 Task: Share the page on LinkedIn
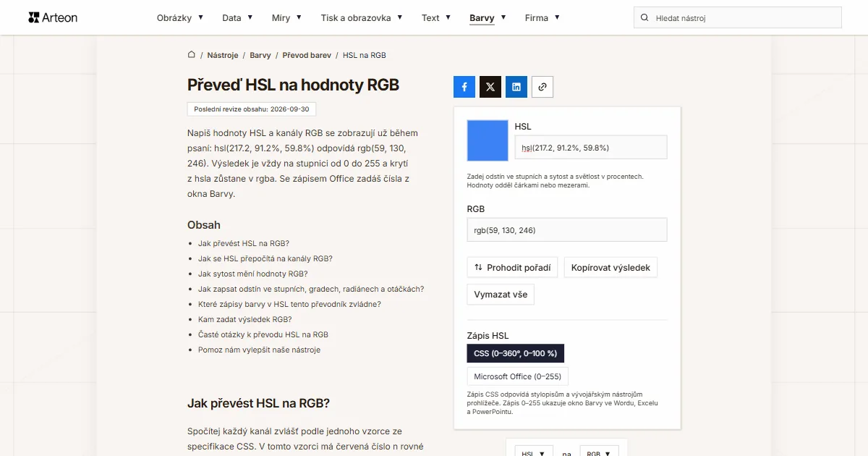[516, 87]
